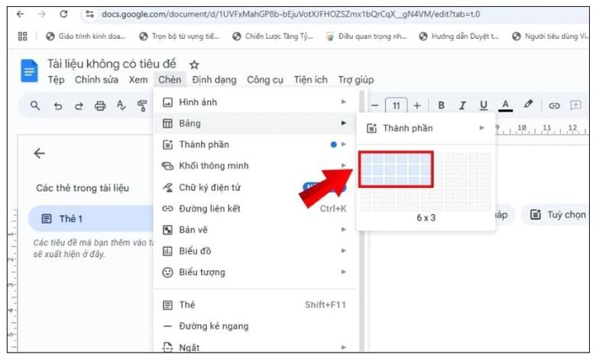Redo the undone edit
This screenshot has width=596, height=364.
78,106
